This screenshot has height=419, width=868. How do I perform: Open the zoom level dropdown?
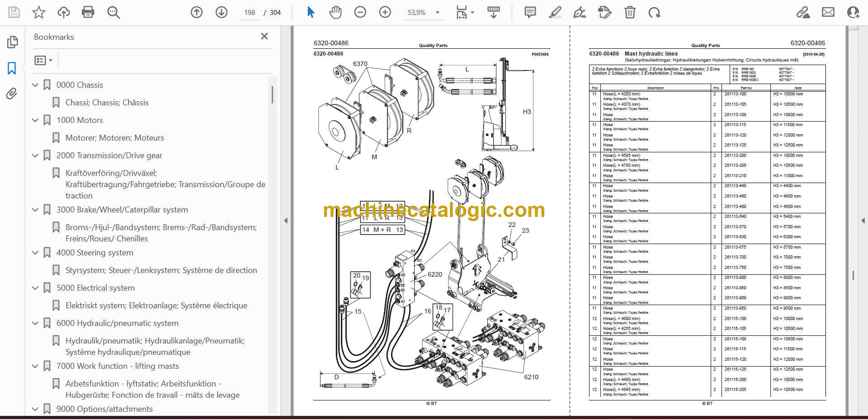pyautogui.click(x=438, y=13)
